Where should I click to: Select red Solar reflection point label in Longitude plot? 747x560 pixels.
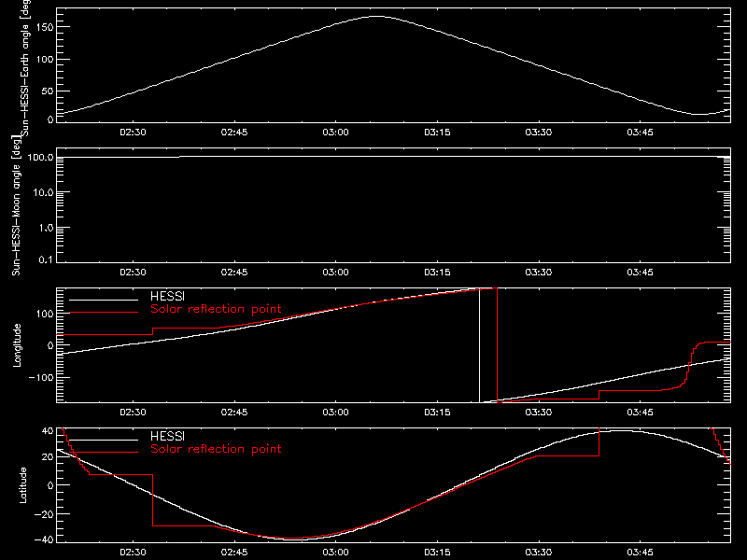[x=216, y=309]
